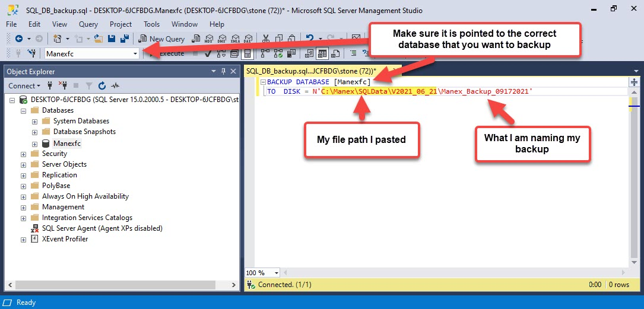Click Display Estimated Execution Plan icon
This screenshot has width=644, height=309.
coord(221,53)
